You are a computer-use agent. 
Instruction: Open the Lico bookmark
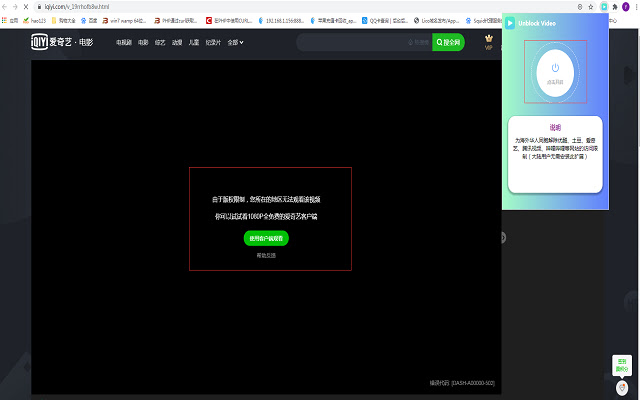coord(436,20)
